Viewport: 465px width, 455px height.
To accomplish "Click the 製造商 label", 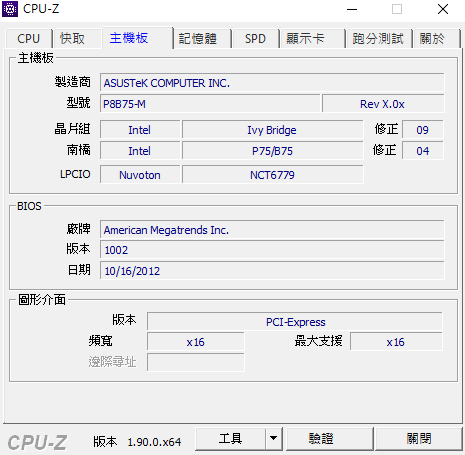I will pos(73,82).
